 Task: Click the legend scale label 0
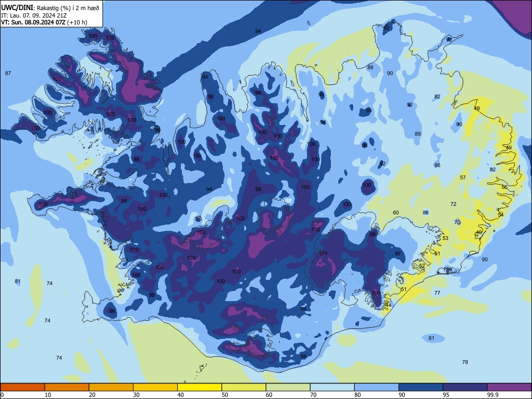tap(2, 395)
